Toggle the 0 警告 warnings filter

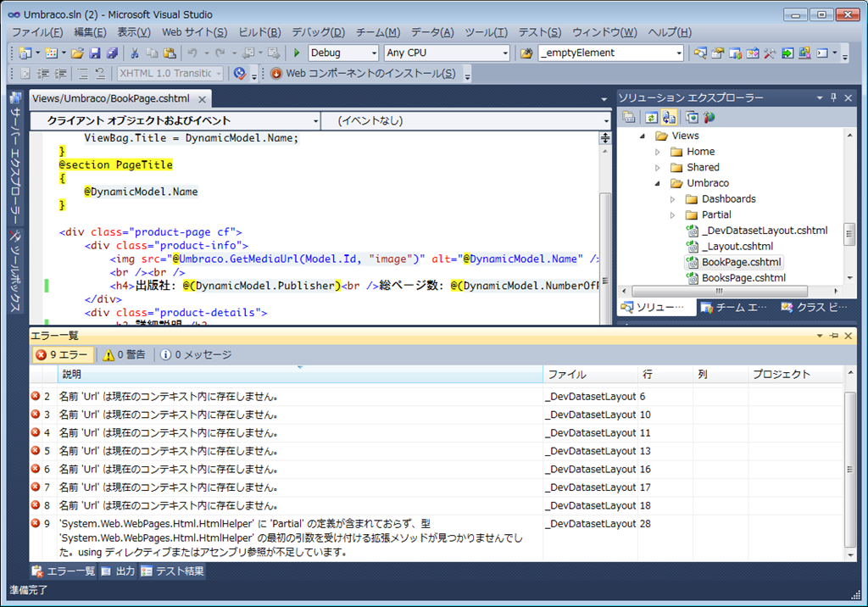[x=124, y=354]
